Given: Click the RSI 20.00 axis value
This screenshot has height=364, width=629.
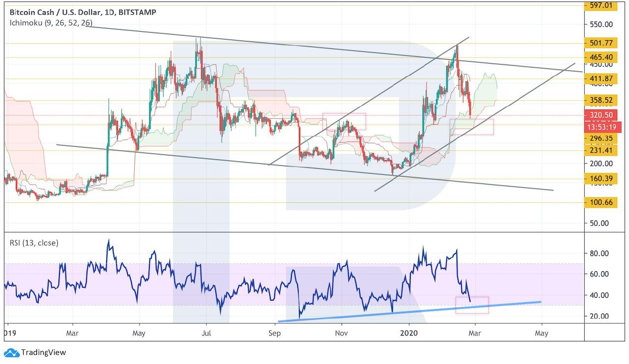Looking at the screenshot, I should [x=600, y=316].
